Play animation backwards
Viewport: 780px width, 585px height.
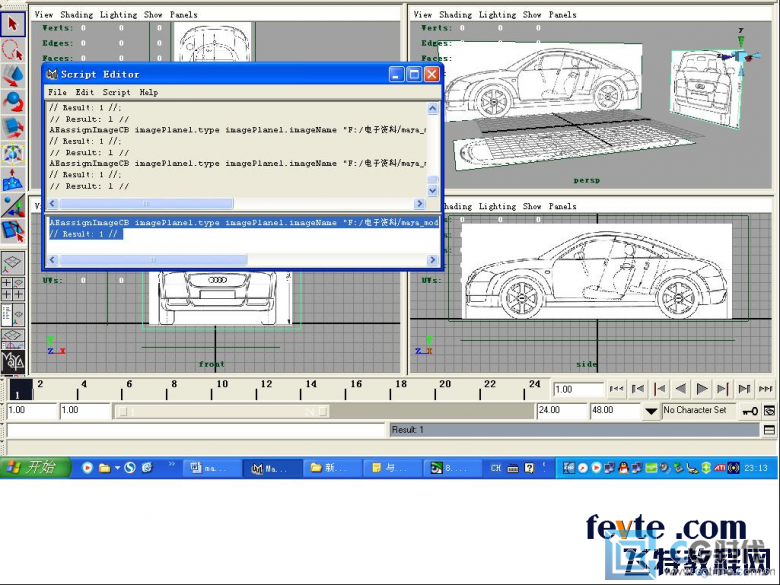[681, 389]
